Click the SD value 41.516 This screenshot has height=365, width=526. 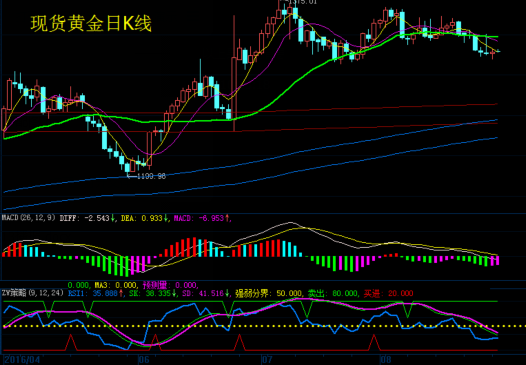coord(212,294)
